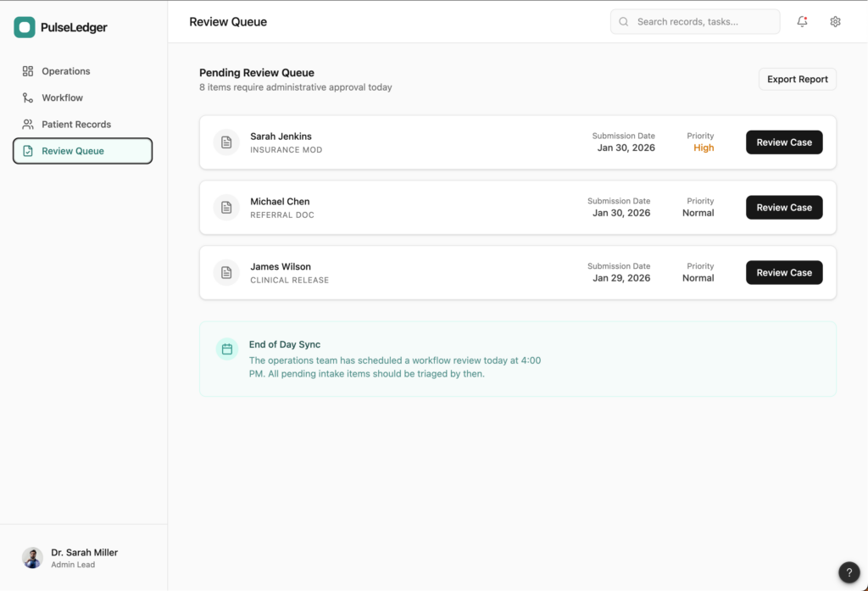Viewport: 868px width, 591px height.
Task: Click the document icon beside Michael Chen
Action: click(226, 208)
